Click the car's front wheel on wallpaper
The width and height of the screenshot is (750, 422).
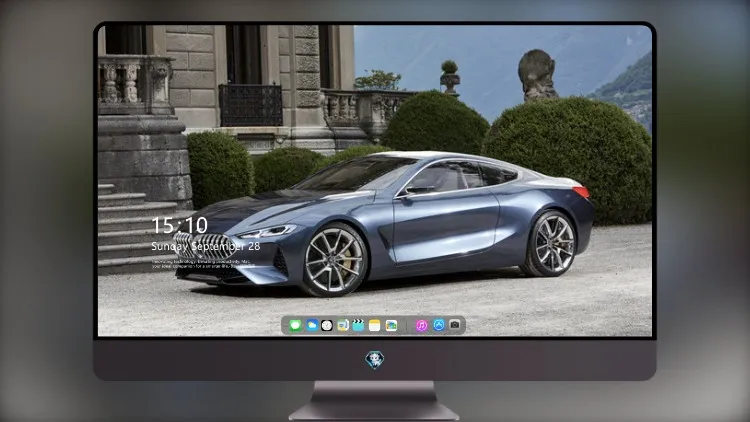pyautogui.click(x=335, y=261)
